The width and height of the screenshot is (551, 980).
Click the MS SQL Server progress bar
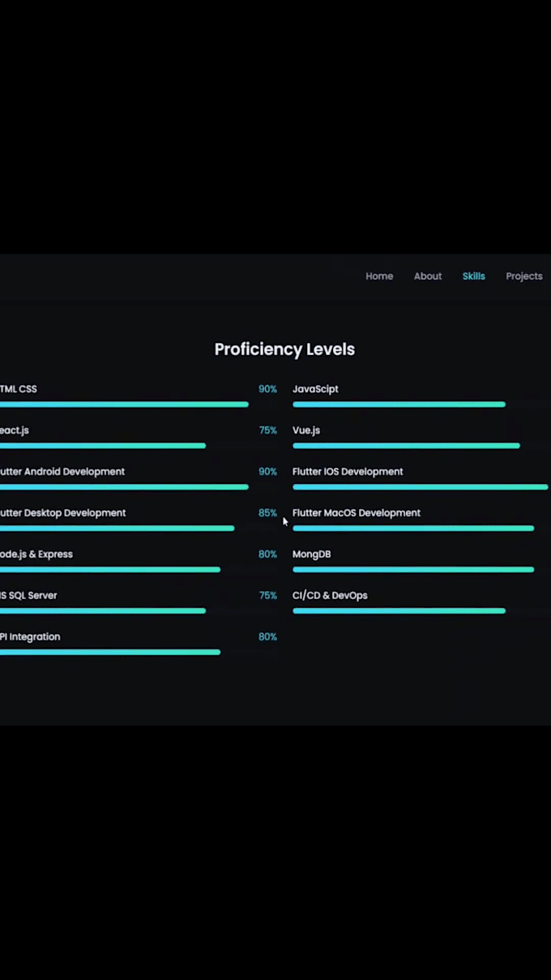point(102,611)
